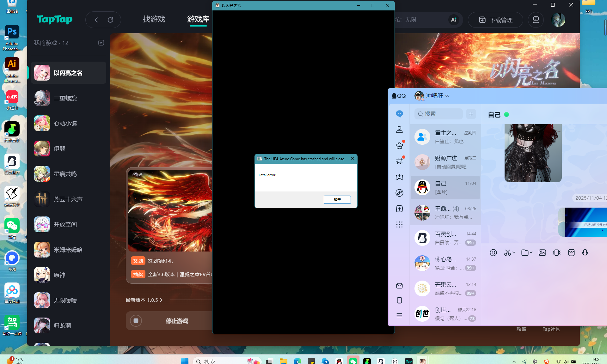Open 抽奖 全新3.6版本 link

172,274
